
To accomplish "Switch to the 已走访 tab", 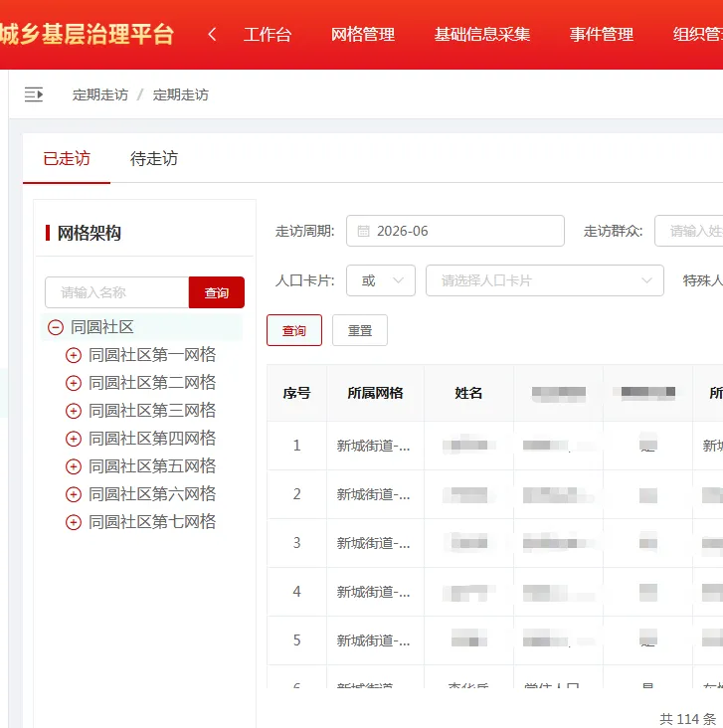I will coord(67,158).
